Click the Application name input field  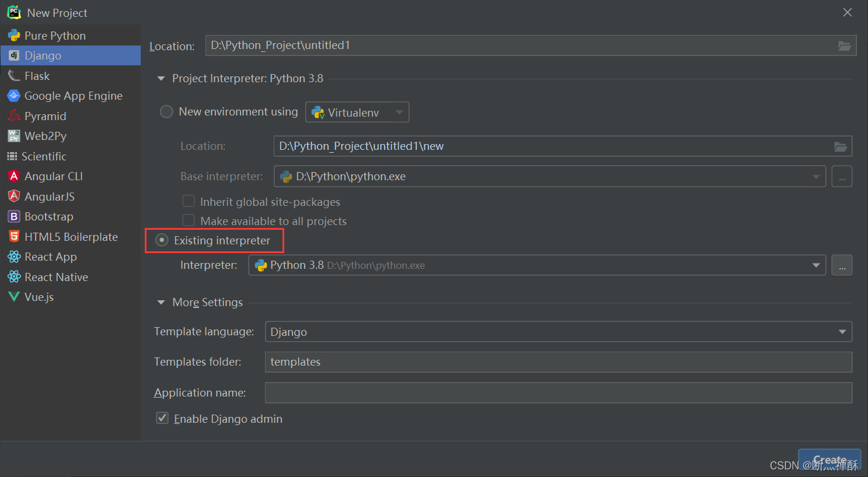coord(559,392)
